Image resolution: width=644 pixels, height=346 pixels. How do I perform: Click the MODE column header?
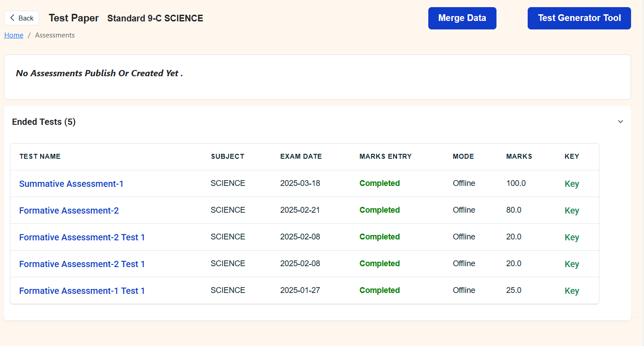[464, 157]
